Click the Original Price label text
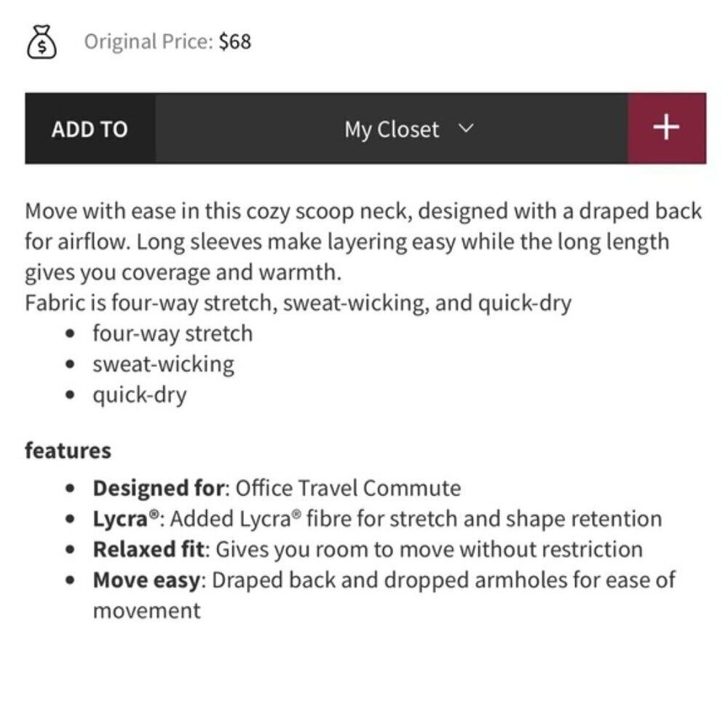This screenshot has height=728, width=728. click(x=149, y=41)
